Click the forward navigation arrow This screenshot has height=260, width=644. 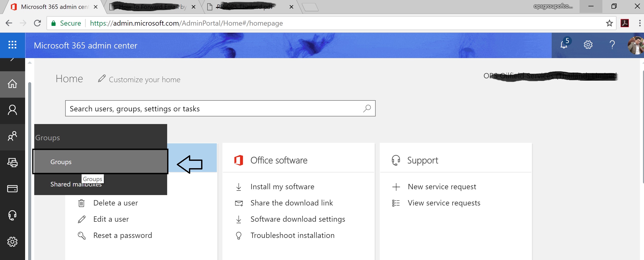click(23, 23)
